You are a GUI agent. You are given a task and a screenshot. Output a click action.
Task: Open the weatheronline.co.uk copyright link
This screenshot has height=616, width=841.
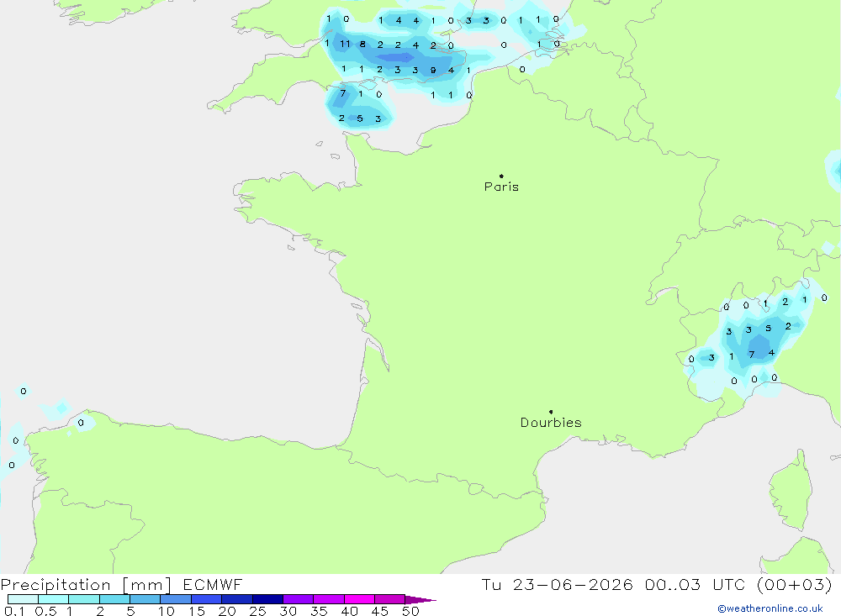coord(770,608)
